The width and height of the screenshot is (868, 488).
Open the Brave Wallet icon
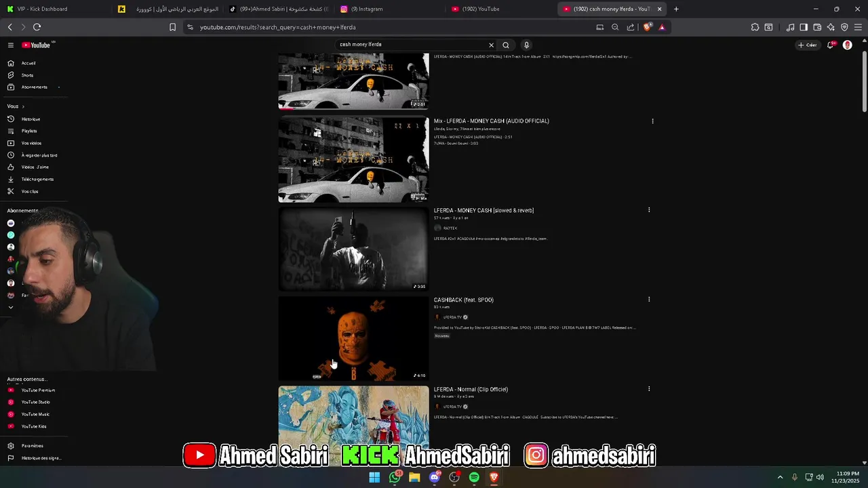click(x=817, y=27)
